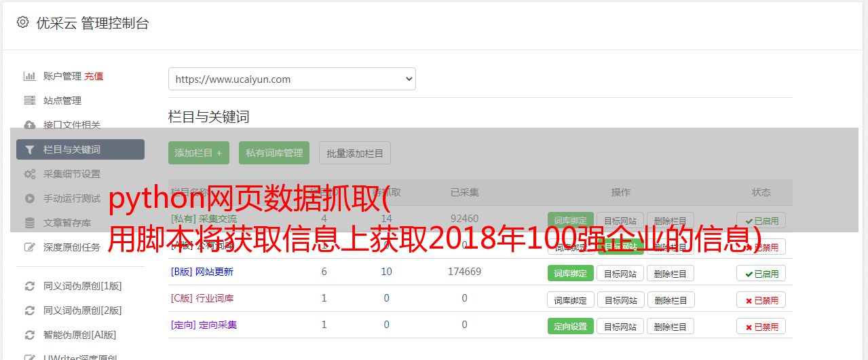Click the green 定向设置 button
This screenshot has height=360, width=868.
pos(571,326)
